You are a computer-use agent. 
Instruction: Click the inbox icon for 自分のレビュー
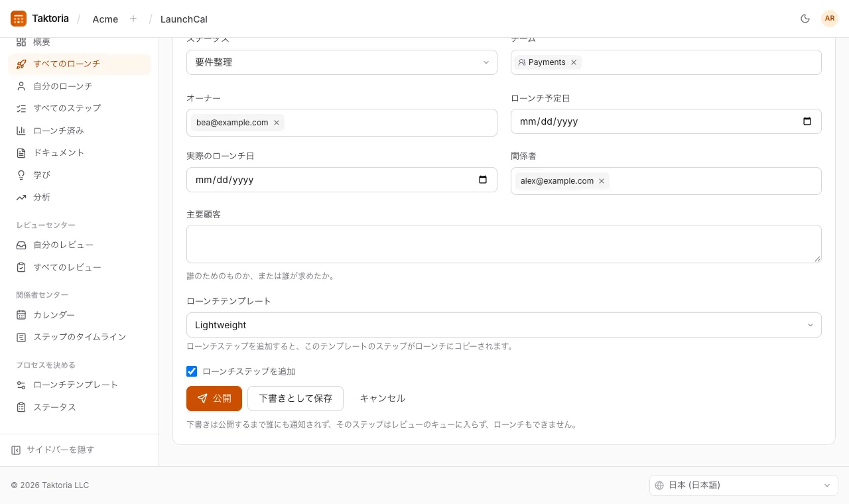tap(21, 245)
